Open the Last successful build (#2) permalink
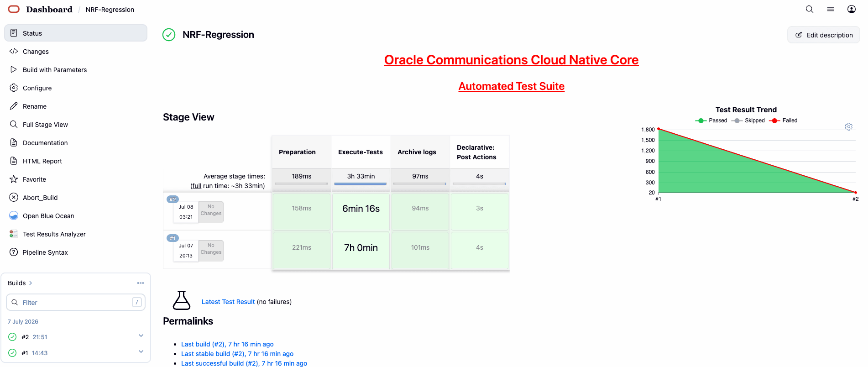 [244, 363]
